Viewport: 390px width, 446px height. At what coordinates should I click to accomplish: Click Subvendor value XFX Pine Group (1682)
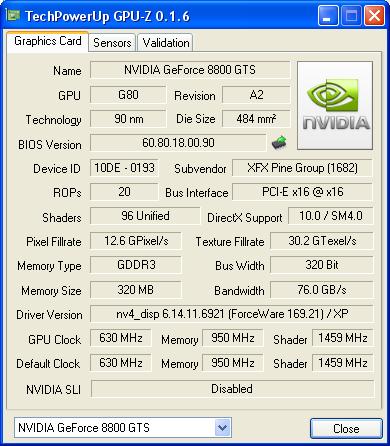click(x=302, y=168)
